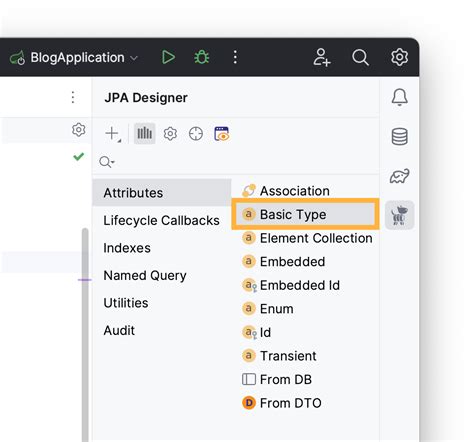This screenshot has width=474, height=442.
Task: Toggle the palette columns toolbar button
Action: click(x=145, y=134)
